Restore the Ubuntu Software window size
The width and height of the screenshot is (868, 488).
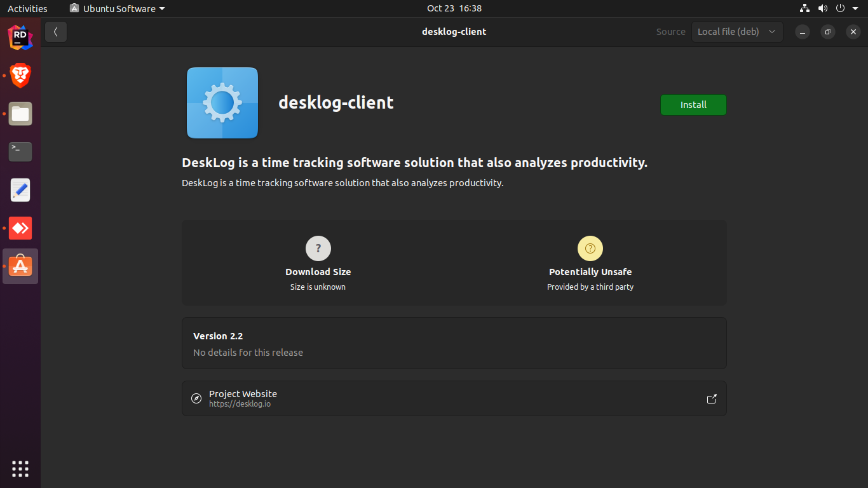(828, 32)
